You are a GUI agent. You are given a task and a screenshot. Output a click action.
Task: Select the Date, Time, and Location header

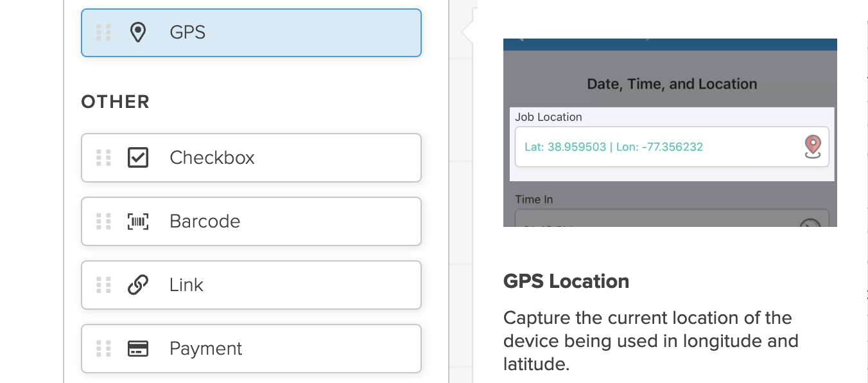coord(672,84)
